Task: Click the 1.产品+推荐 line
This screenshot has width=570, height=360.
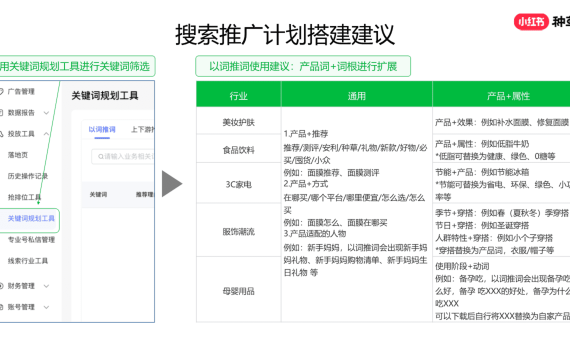Action: (x=306, y=134)
